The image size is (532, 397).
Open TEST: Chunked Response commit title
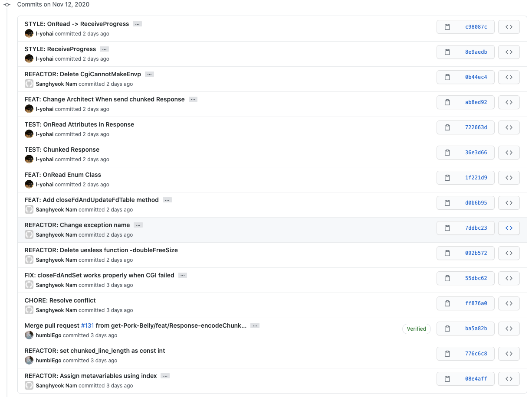pos(62,150)
